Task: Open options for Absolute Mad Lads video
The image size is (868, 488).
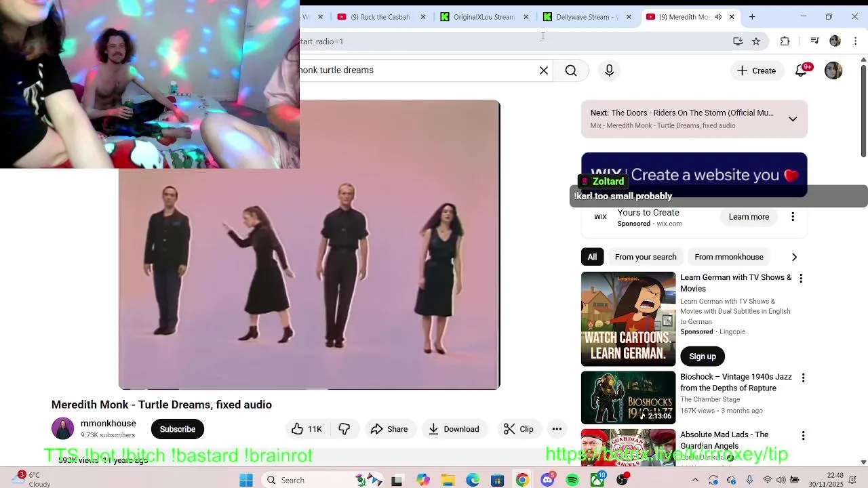Action: pos(803,436)
